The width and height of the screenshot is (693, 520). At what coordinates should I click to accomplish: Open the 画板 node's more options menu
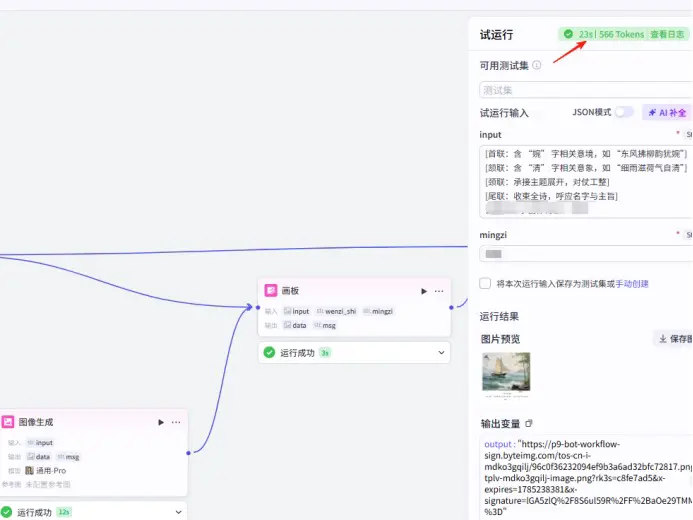pos(439,291)
